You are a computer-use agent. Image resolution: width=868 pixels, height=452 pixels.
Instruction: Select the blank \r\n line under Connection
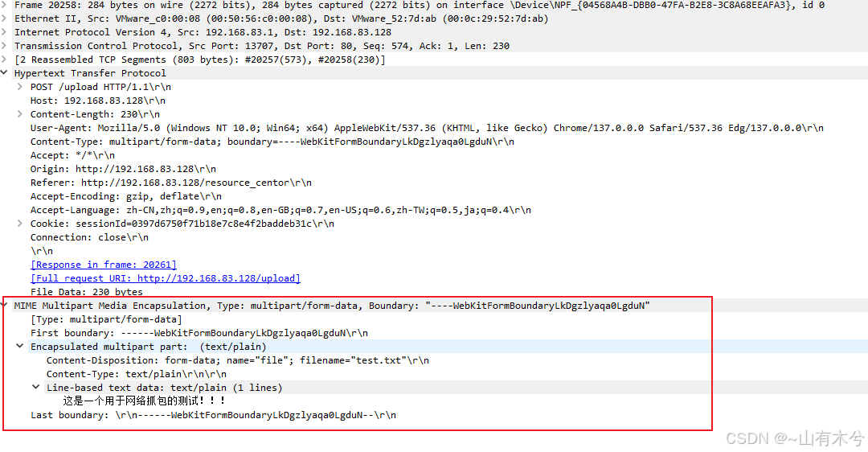coord(42,251)
